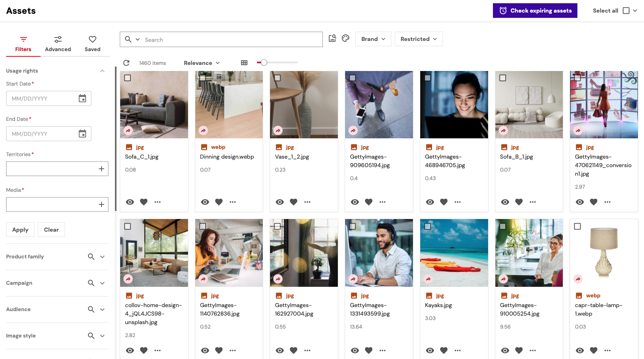
Task: Preview collov-home-design unsplash.jpg with eye icon
Action: (x=130, y=350)
